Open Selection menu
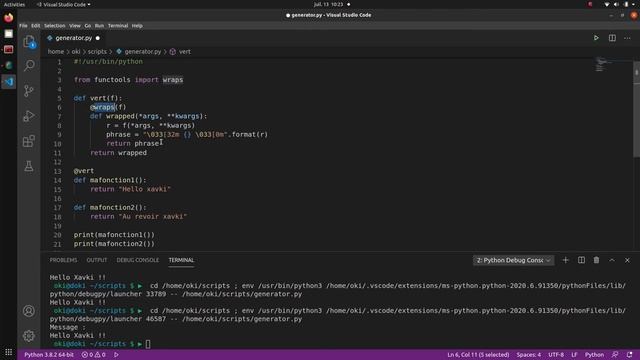Screen dimensions: 640x360 (x=55, y=26)
